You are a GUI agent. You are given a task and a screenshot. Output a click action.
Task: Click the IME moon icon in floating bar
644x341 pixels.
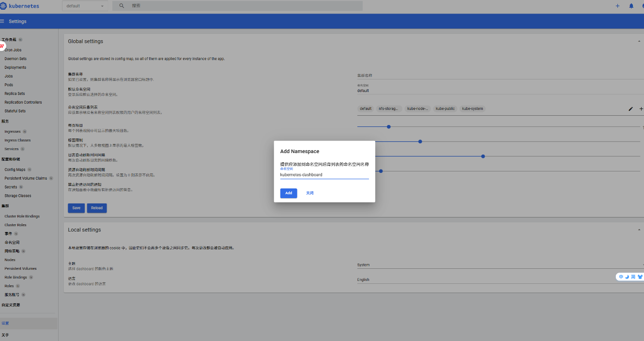tap(627, 277)
